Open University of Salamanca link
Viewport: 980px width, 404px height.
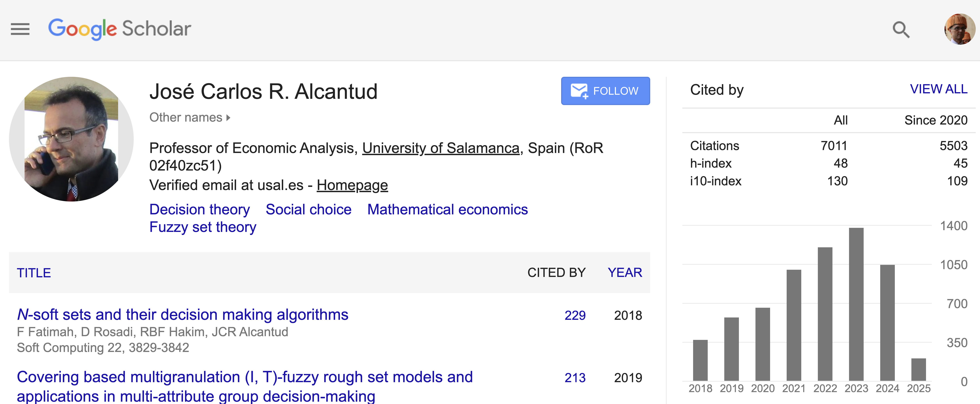440,148
